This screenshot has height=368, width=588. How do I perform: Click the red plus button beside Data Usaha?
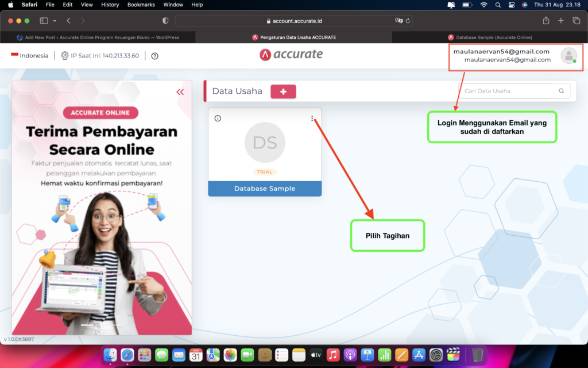point(283,91)
